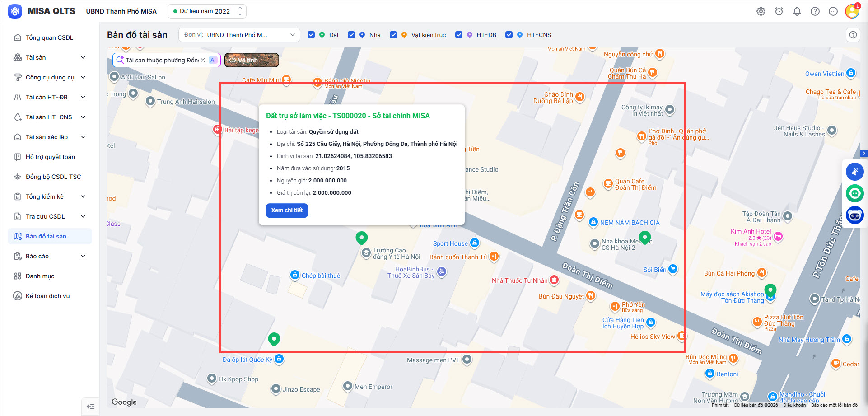
Task: Disable the HT-CNS layer checkbox
Action: pos(509,35)
